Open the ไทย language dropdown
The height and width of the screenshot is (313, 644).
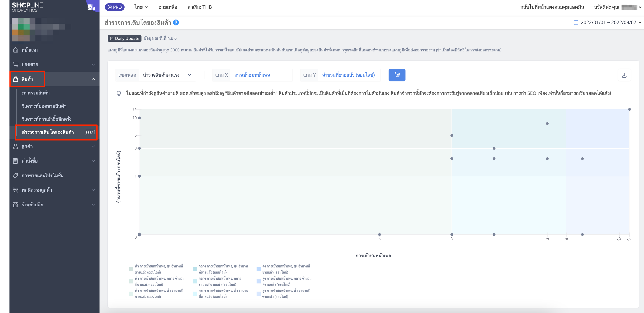[x=141, y=7]
